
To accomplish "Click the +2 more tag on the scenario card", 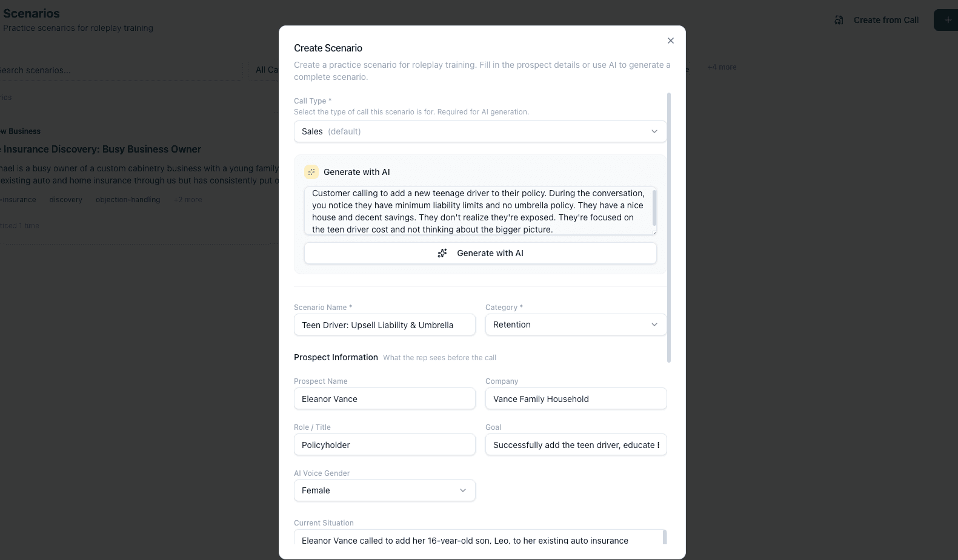I will [188, 199].
